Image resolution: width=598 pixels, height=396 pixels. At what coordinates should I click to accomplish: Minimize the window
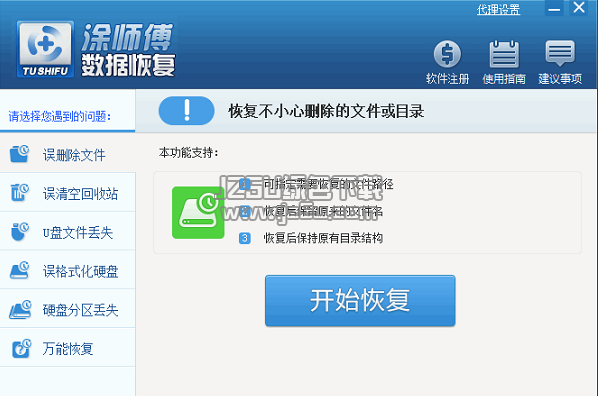554,8
